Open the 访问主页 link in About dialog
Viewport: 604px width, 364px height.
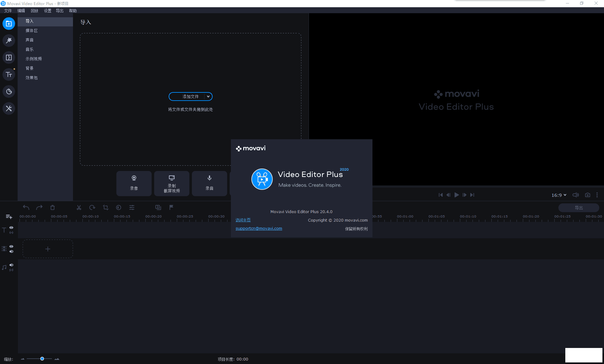click(243, 220)
